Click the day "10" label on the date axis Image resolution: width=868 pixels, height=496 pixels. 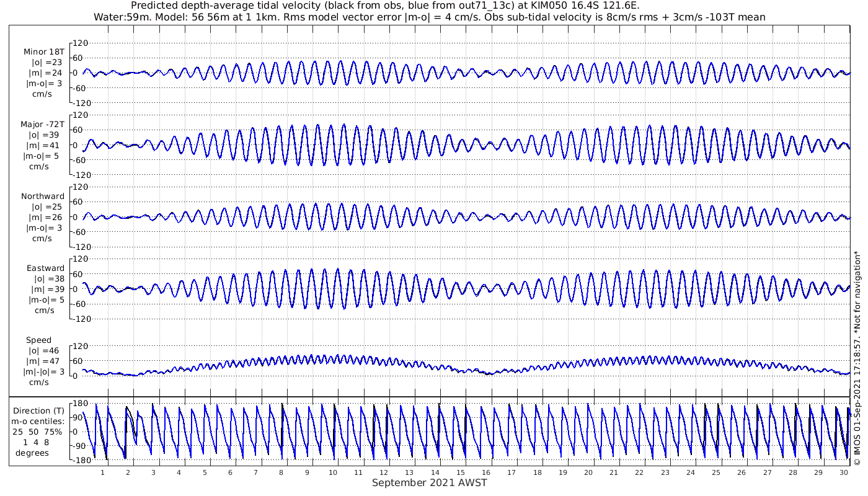point(332,472)
